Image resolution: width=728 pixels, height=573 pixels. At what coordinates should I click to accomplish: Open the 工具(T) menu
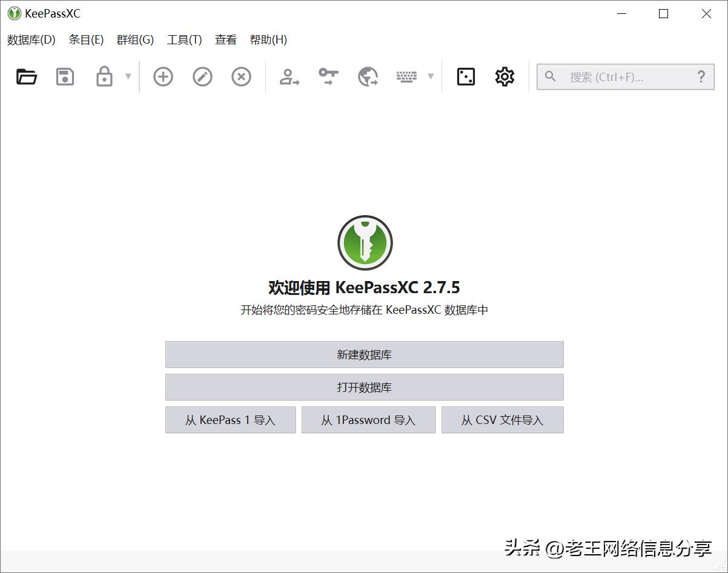pos(184,40)
